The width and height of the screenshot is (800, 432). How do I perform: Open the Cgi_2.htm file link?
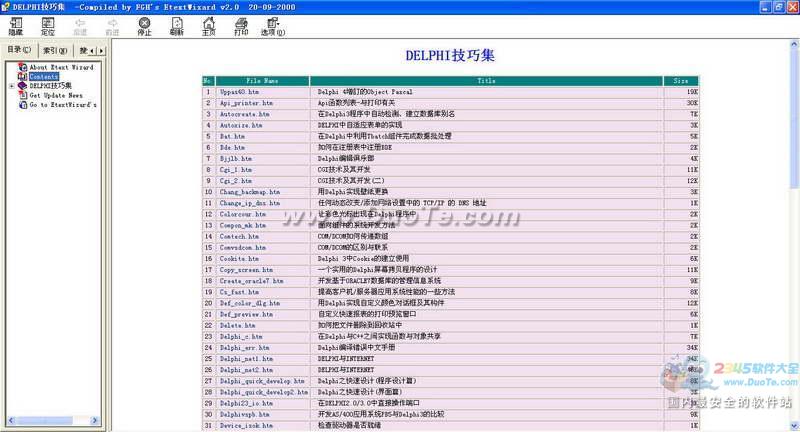236,181
